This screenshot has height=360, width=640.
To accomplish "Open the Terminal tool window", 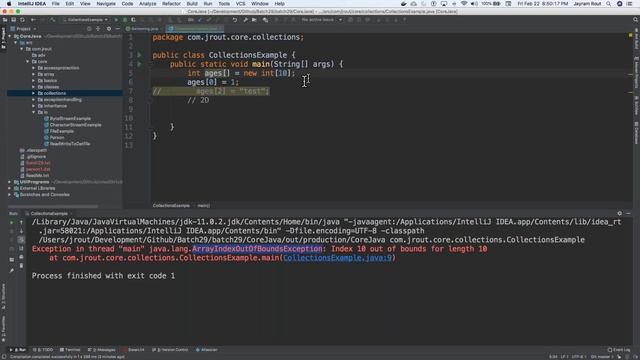I will click(x=70, y=350).
